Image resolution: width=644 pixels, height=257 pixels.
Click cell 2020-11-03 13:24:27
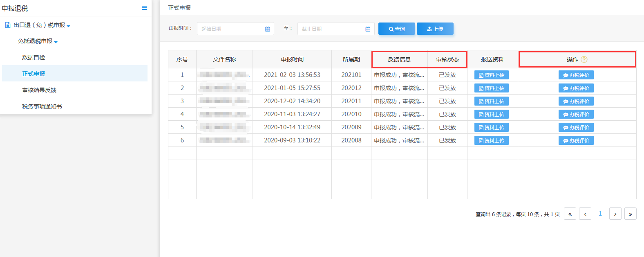point(292,114)
